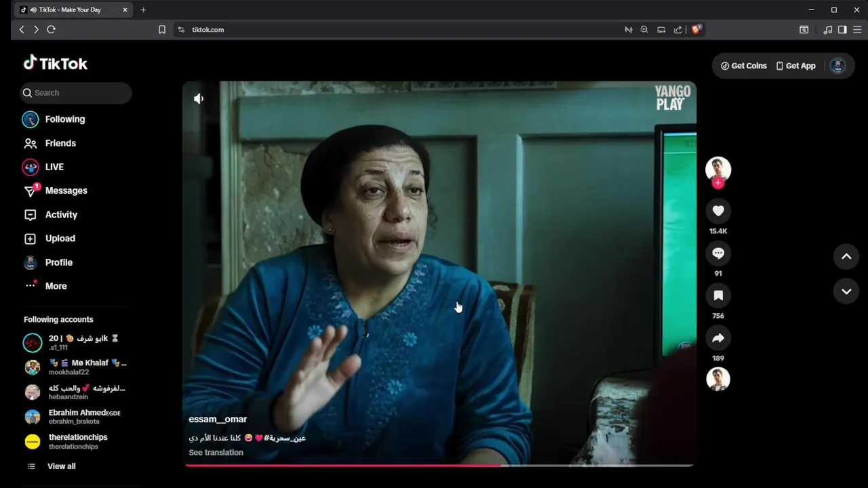Image resolution: width=868 pixels, height=488 pixels.
Task: Share the video with arrow icon
Action: pos(718,338)
